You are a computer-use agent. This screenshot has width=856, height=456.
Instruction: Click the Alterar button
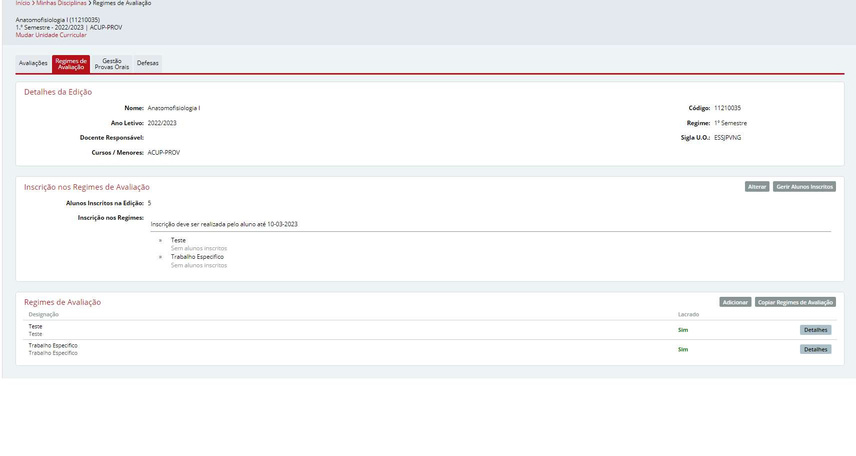click(x=757, y=187)
